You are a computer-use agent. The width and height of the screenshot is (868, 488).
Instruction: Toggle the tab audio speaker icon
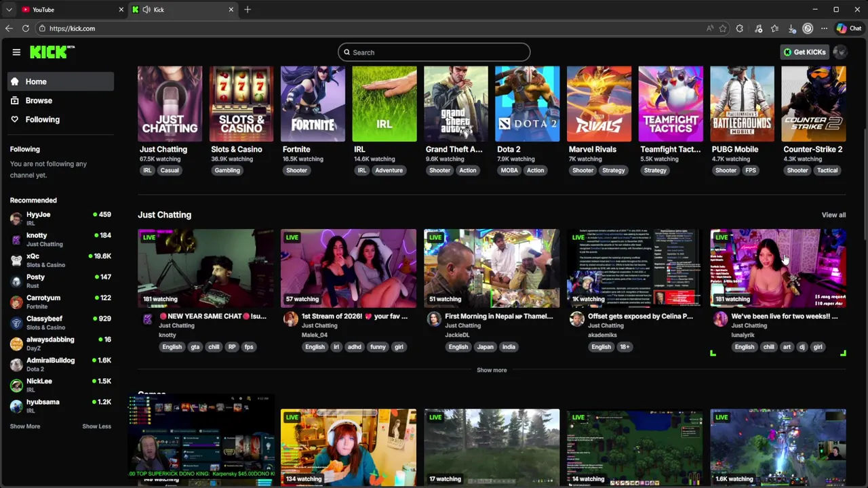point(146,9)
